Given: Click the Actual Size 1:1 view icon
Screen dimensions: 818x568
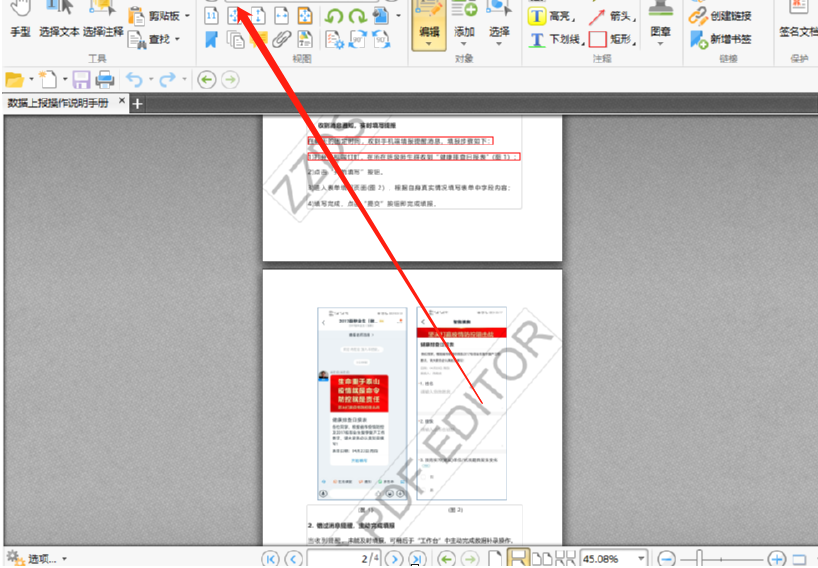Looking at the screenshot, I should tap(211, 16).
